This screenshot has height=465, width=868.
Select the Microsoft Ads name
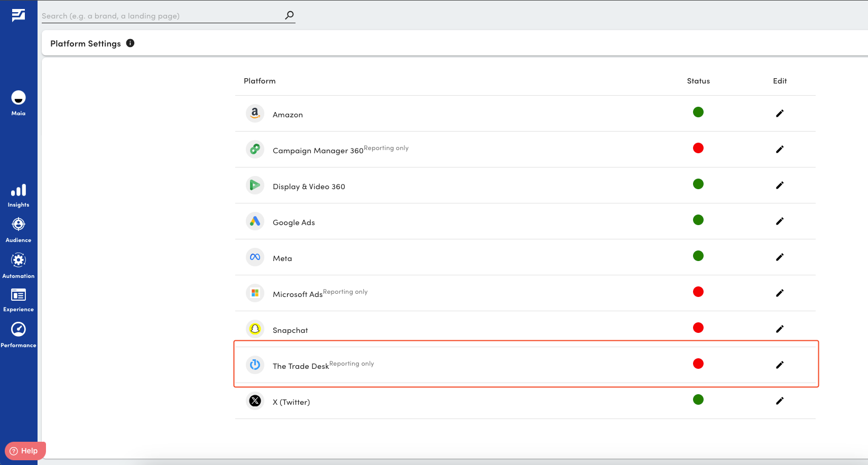(298, 294)
